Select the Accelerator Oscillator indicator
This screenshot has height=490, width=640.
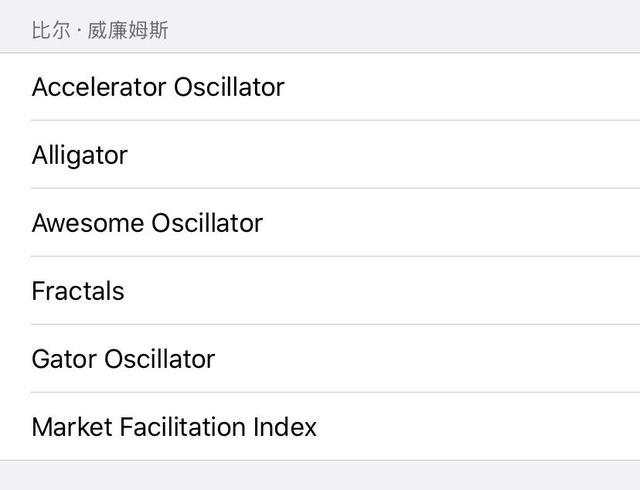tap(320, 87)
